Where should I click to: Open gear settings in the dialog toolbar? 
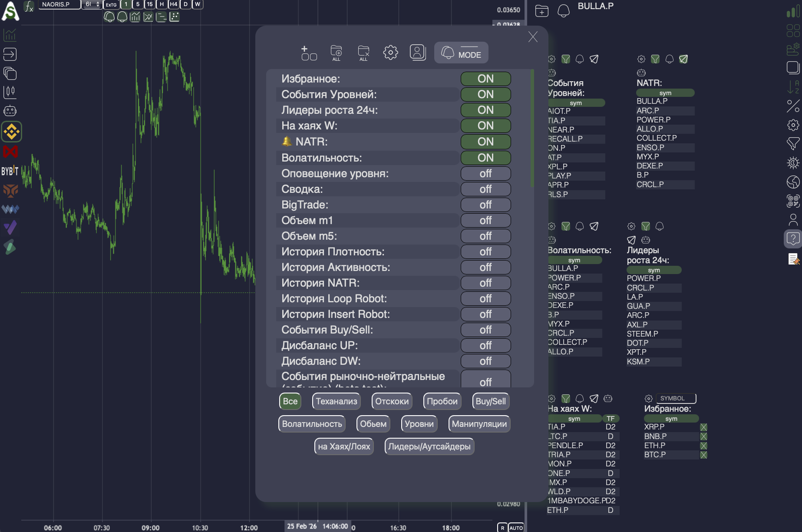(x=390, y=53)
